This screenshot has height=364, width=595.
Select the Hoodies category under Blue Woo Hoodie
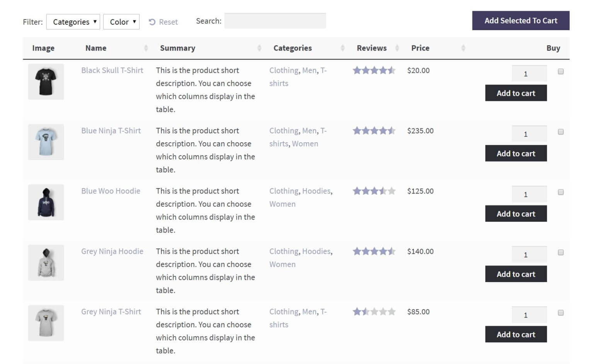coord(316,191)
